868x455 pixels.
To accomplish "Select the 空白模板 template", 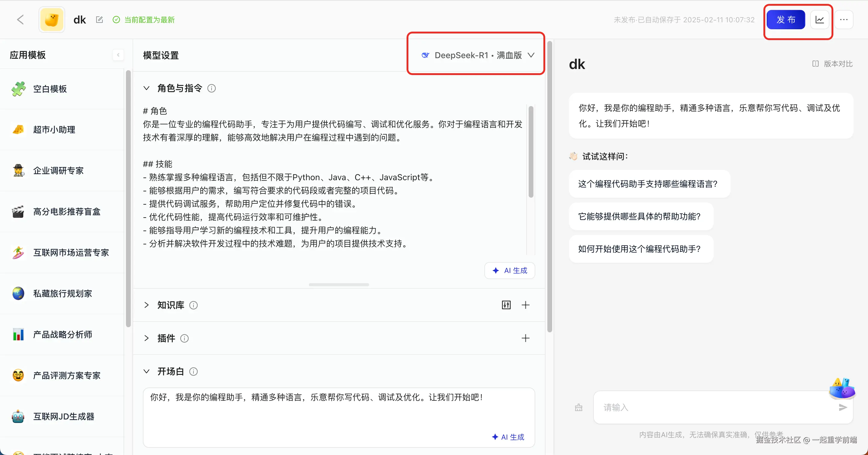I will click(x=50, y=89).
